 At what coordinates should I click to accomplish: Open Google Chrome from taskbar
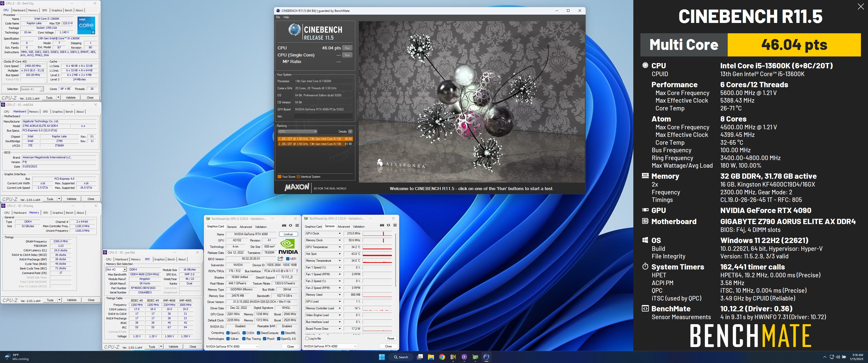tap(442, 357)
